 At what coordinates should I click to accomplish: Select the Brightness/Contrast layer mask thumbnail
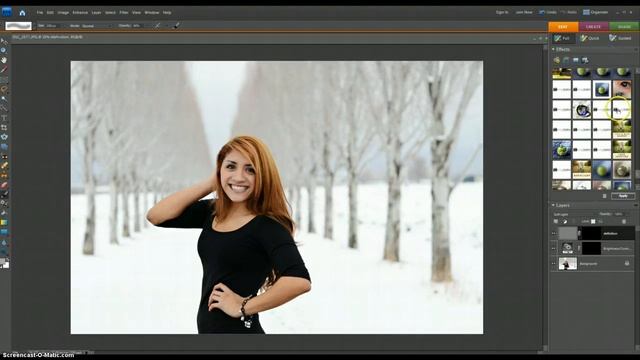[591, 248]
